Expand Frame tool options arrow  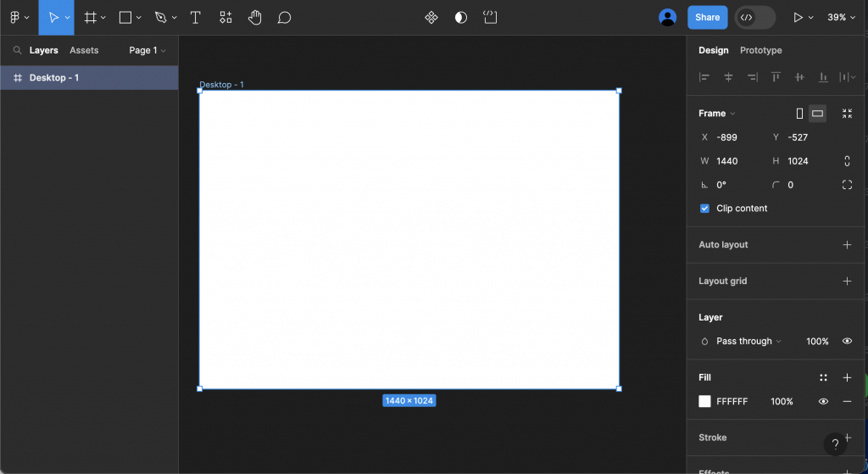pyautogui.click(x=103, y=18)
